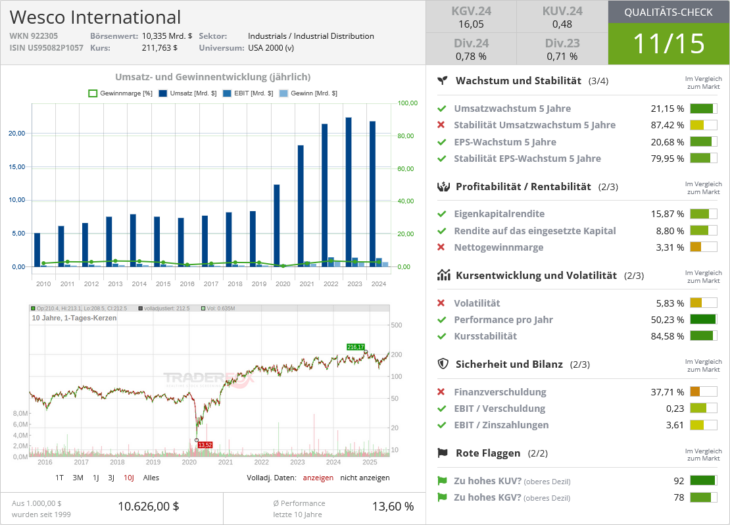
Task: Select the 1J chart timeframe
Action: point(96,478)
